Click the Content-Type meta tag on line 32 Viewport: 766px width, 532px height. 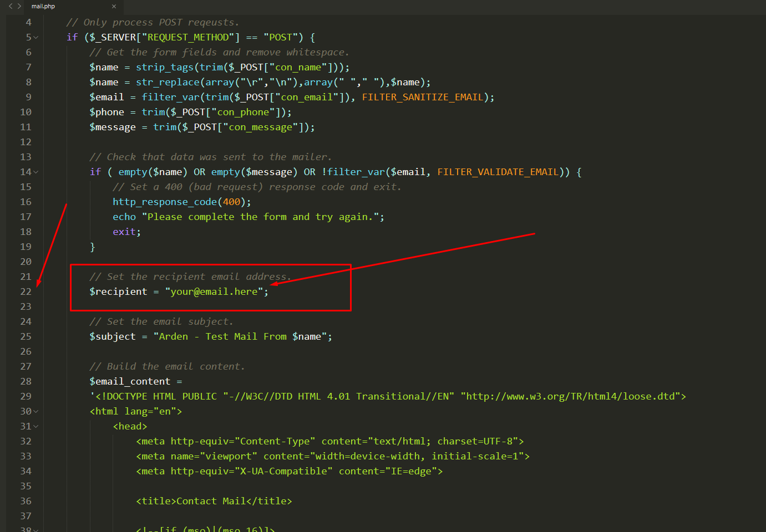coord(330,441)
